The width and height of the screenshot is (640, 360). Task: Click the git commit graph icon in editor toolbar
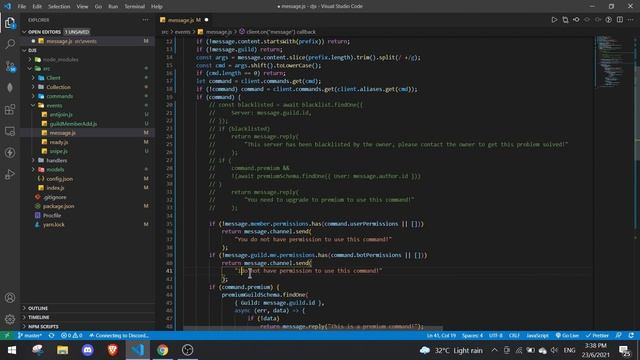coord(576,20)
